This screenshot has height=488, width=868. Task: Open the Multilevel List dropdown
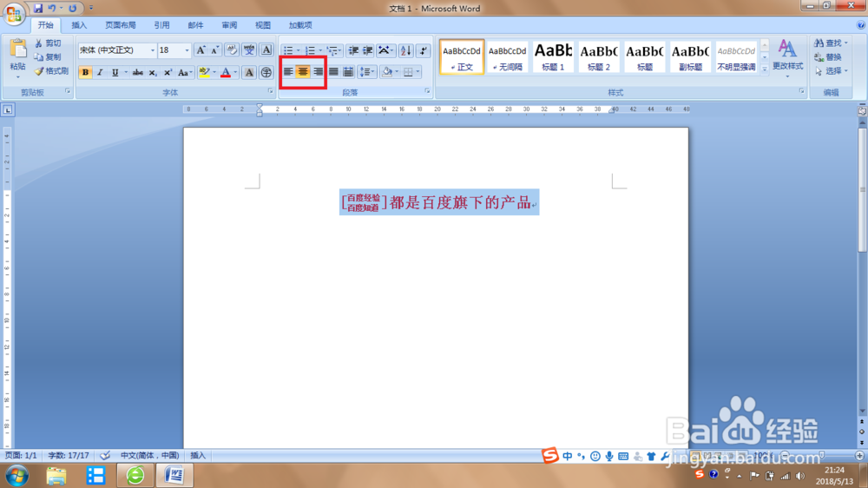(334, 50)
